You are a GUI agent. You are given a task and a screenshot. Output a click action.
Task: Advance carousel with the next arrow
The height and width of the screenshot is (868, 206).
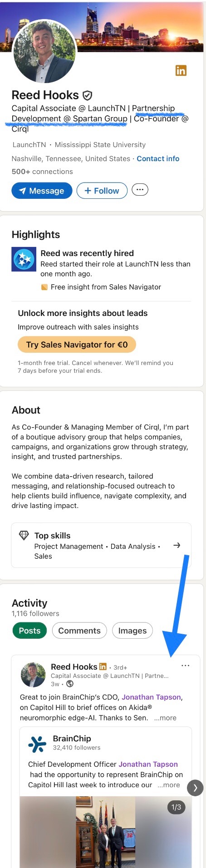pyautogui.click(x=196, y=788)
